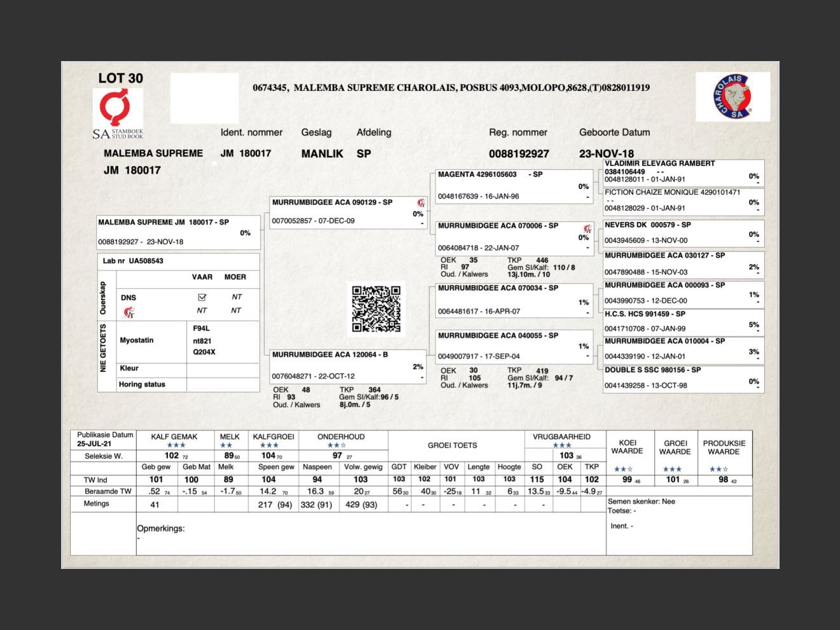Click the VLADIMIR ELEVAGG RAMBERT entry

(x=683, y=172)
